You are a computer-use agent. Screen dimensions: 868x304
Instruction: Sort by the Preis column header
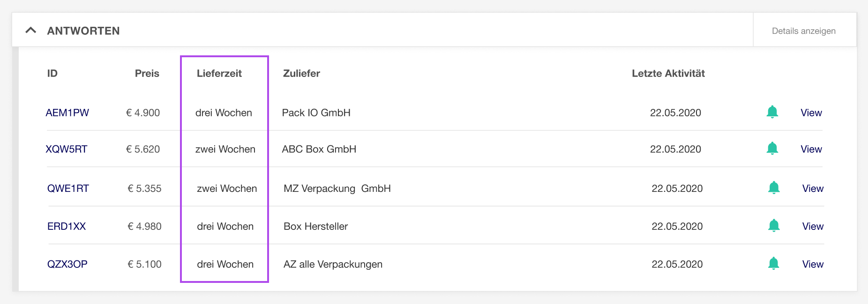[147, 73]
